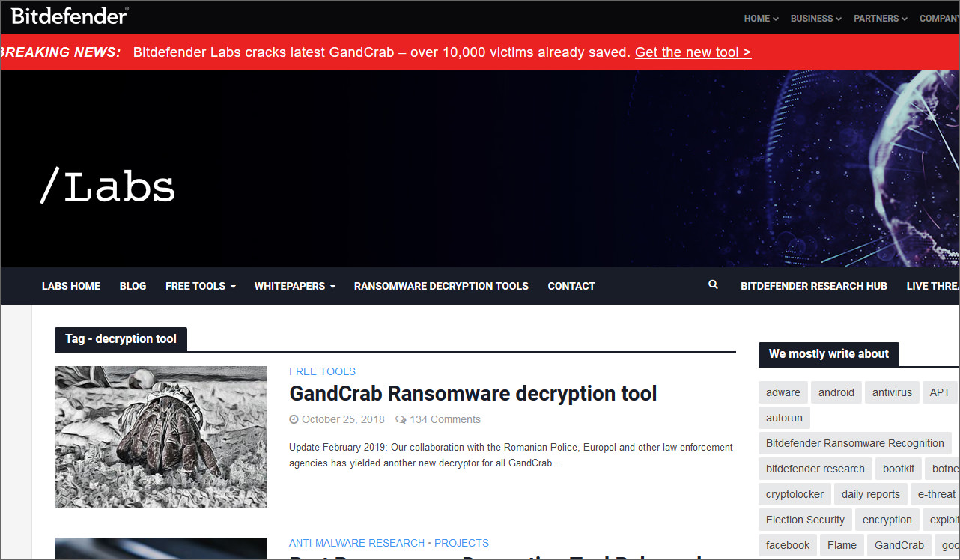Select the 'android' tag
Screen dimensions: 960x560
(836, 392)
